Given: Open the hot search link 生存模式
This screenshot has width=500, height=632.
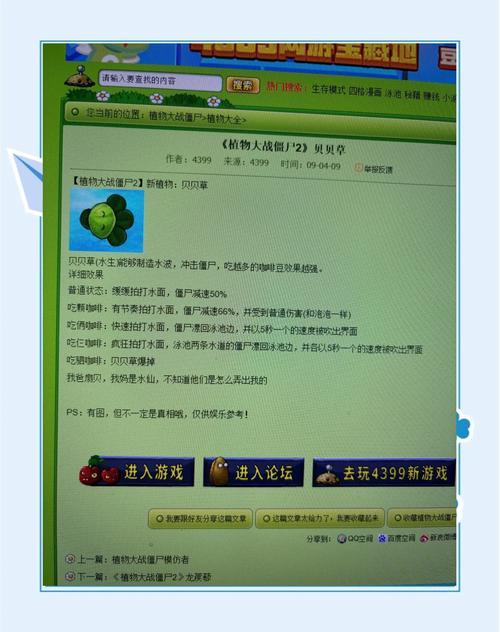Looking at the screenshot, I should (328, 90).
